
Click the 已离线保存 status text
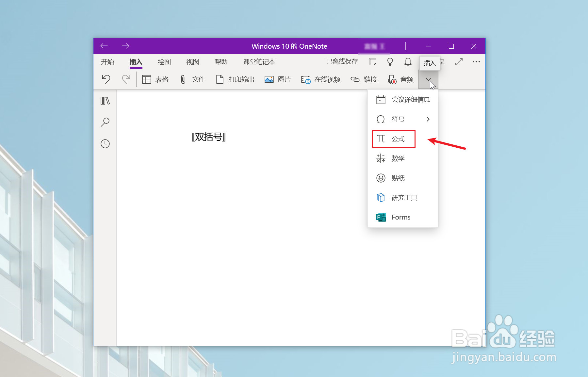342,61
